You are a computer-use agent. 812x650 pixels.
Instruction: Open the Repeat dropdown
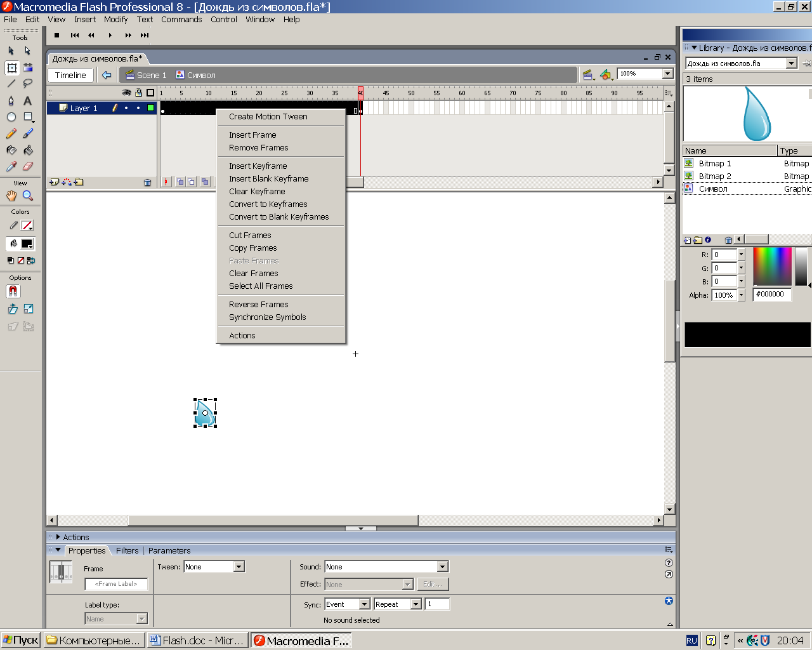click(416, 604)
